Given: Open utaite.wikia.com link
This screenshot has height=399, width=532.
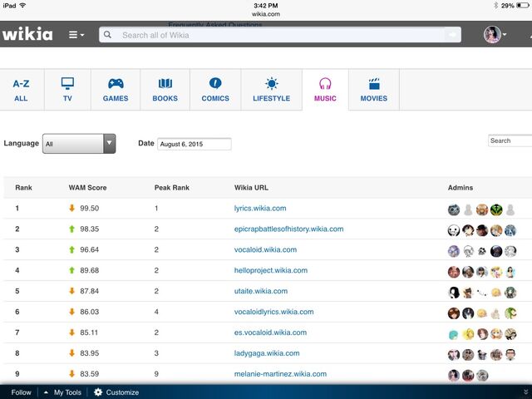Looking at the screenshot, I should coord(260,291).
